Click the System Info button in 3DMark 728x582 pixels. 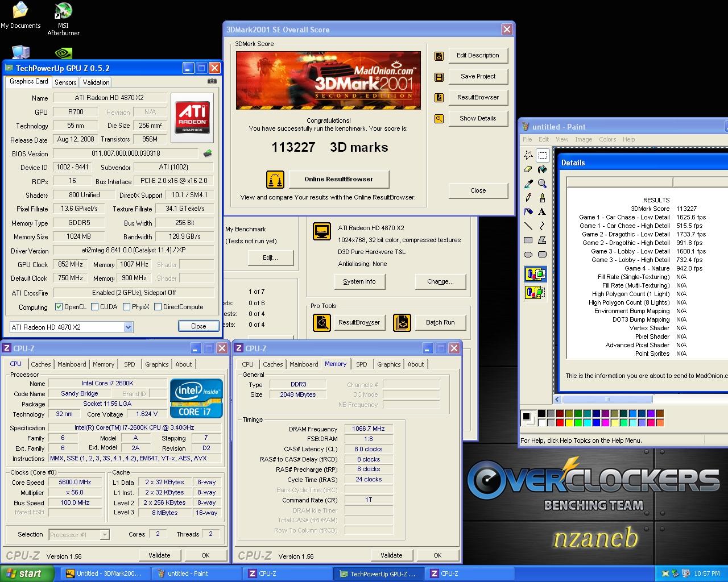pyautogui.click(x=359, y=281)
